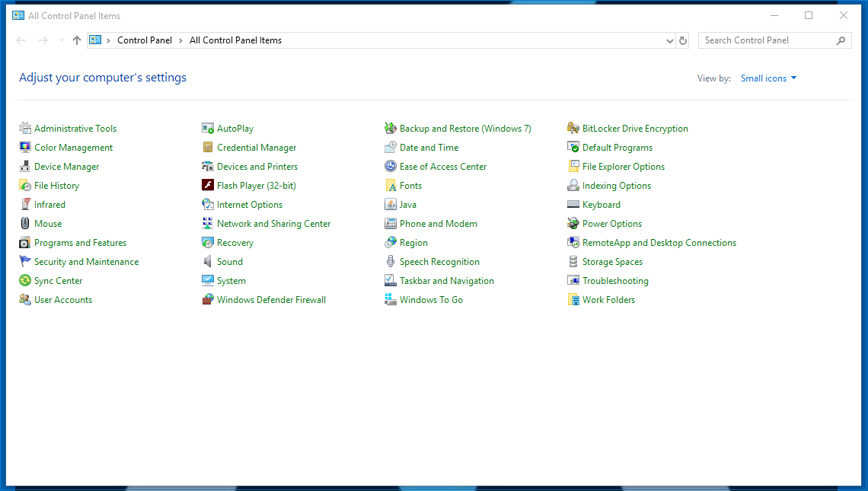Image resolution: width=868 pixels, height=491 pixels.
Task: Open the Sync Center icon
Action: tap(25, 281)
